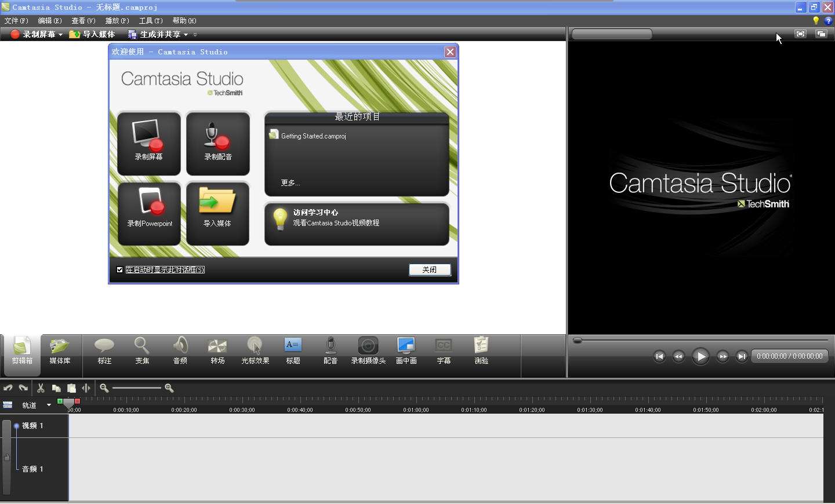Click the 录制Powerpoint tile in the welcome dialog
Viewport: 835px width, 504px height.
149,214
